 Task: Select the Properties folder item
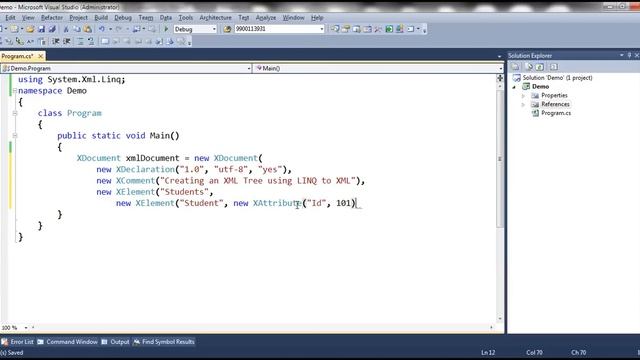pos(554,96)
